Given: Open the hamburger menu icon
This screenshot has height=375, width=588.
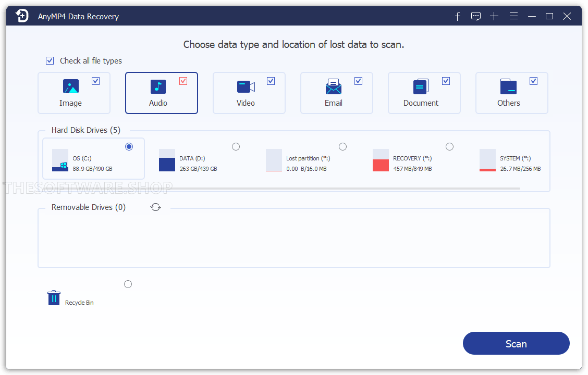Looking at the screenshot, I should pyautogui.click(x=514, y=16).
